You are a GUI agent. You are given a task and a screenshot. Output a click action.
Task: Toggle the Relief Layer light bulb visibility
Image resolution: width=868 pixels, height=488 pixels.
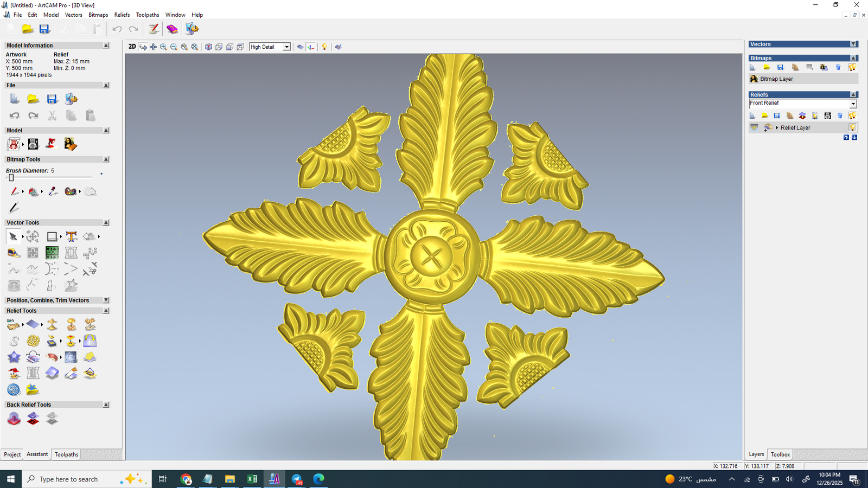852,127
